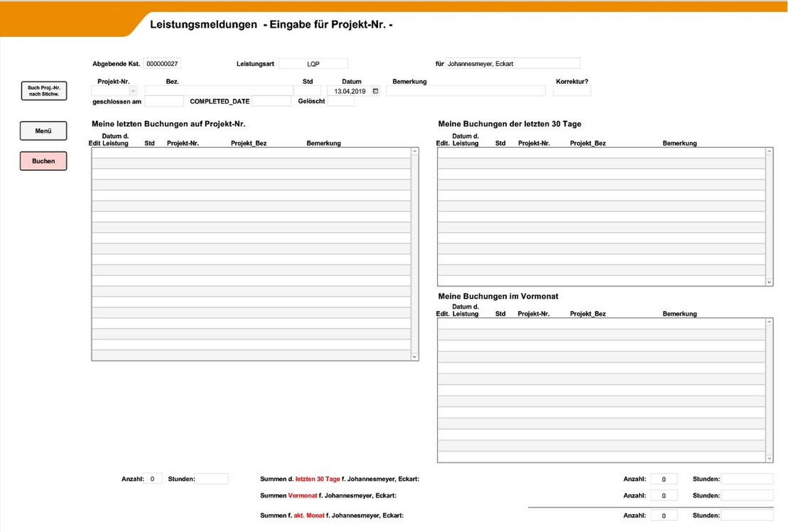Open the calendar picker next to Datum
This screenshot has height=532, width=798.
point(375,91)
